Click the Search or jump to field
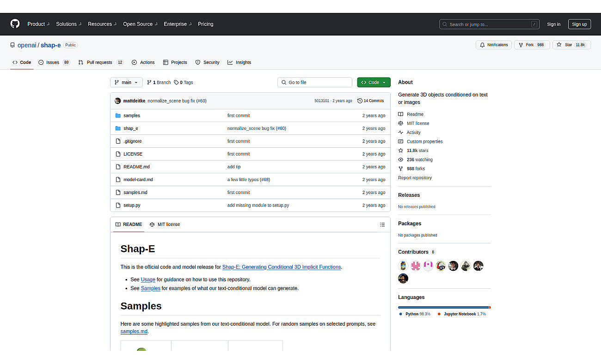Viewport: 601px width, 364px height. pos(489,24)
